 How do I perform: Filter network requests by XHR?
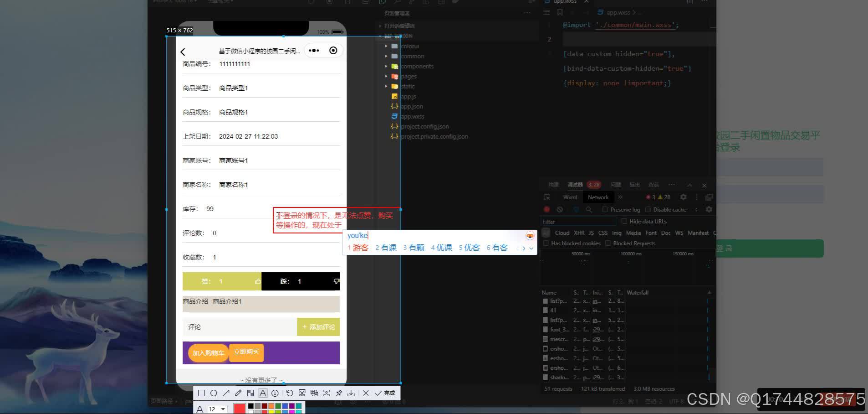(579, 233)
